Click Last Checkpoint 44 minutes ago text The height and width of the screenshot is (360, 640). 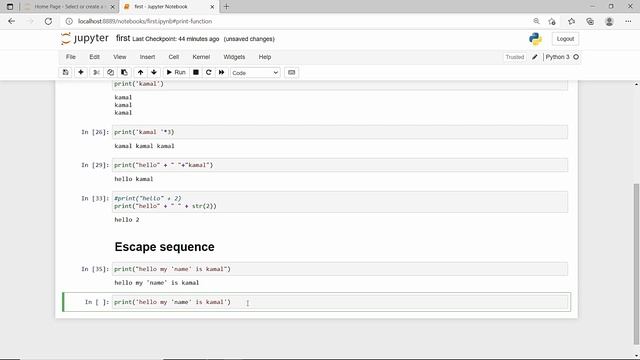176,39
